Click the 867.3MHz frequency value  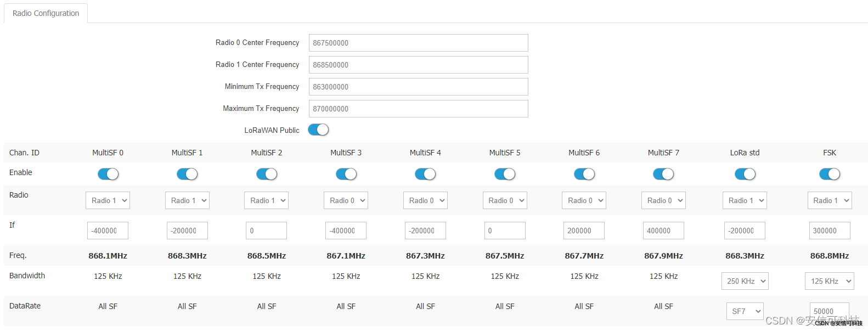pyautogui.click(x=425, y=256)
